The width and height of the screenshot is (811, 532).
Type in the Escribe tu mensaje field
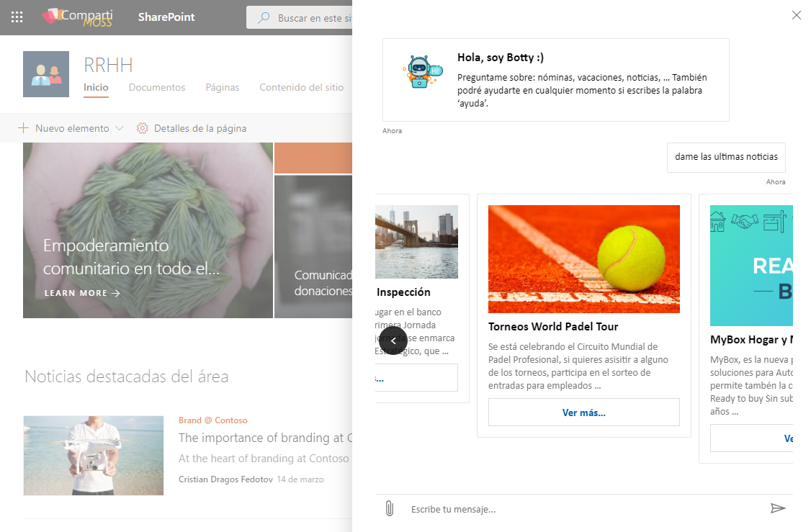pyautogui.click(x=576, y=509)
